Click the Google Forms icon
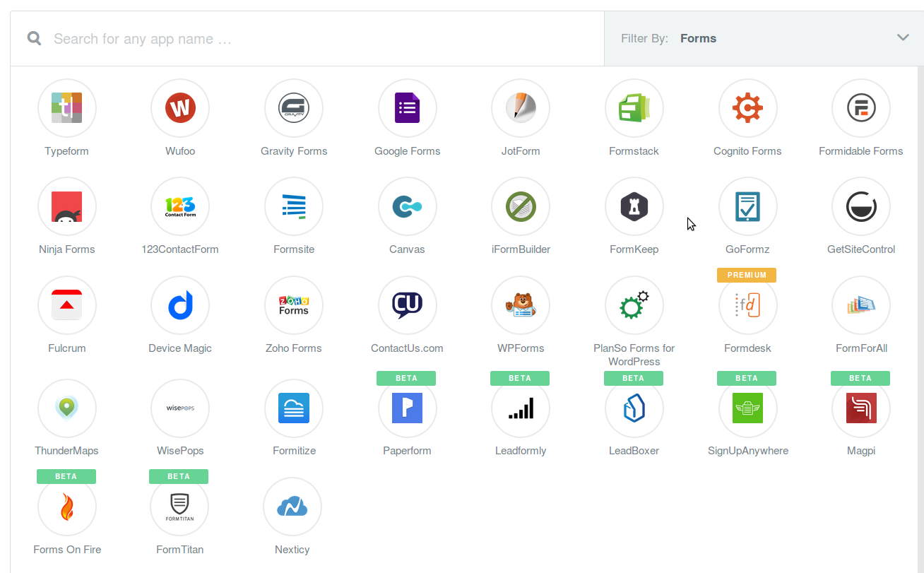This screenshot has width=924, height=573. point(408,108)
